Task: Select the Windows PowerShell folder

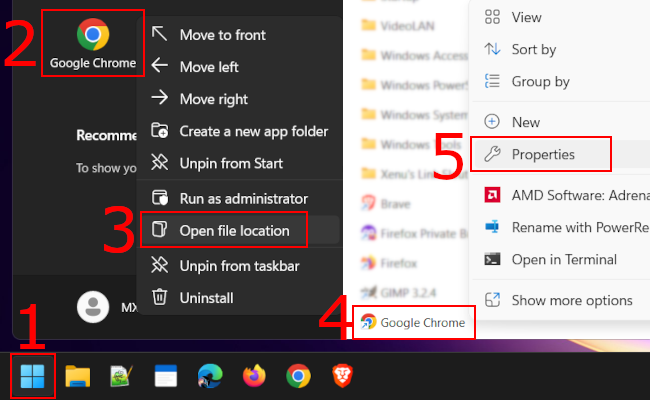Action: [x=414, y=85]
